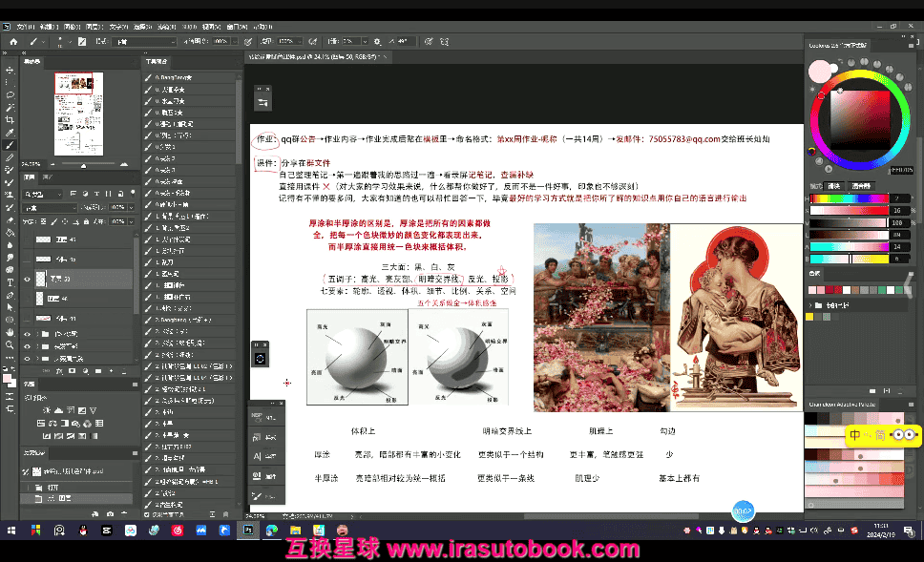This screenshot has height=562, width=924.
Task: Open smoothing options gear icon
Action: pyautogui.click(x=377, y=41)
